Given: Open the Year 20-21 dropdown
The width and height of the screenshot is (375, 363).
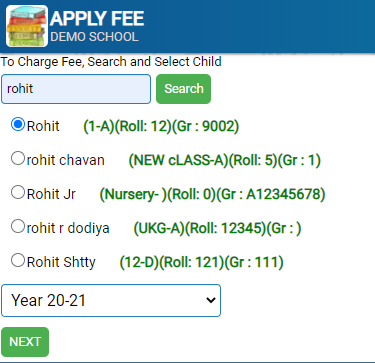Looking at the screenshot, I should [x=111, y=300].
